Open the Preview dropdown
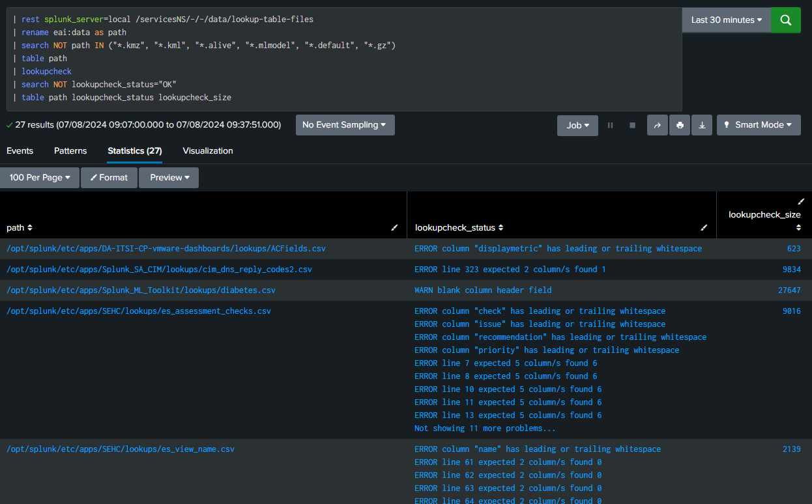 coord(169,178)
